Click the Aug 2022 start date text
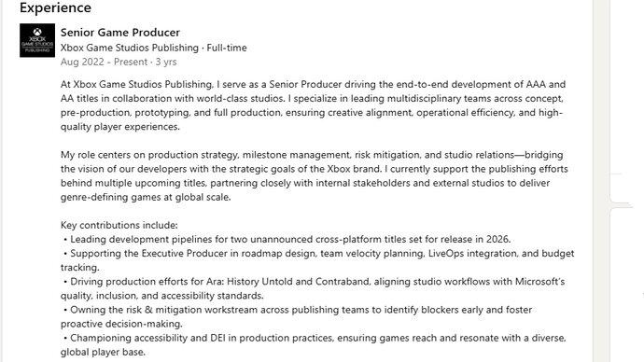The height and width of the screenshot is (362, 644). point(82,62)
